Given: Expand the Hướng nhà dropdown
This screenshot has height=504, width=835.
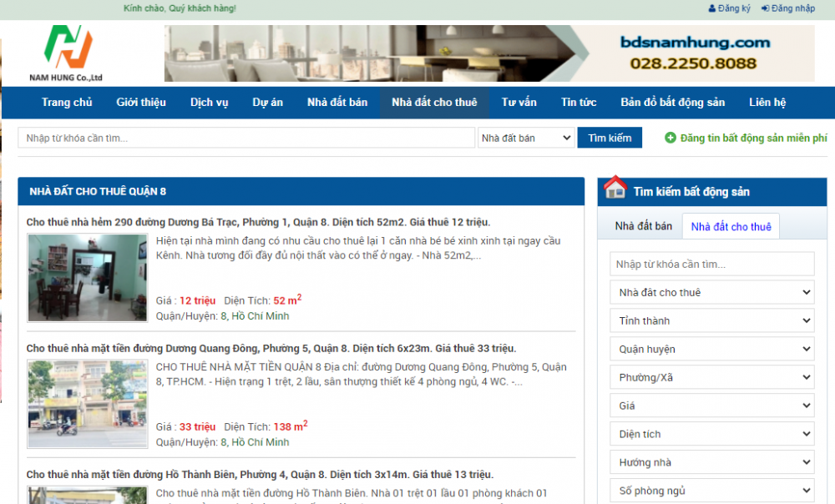Looking at the screenshot, I should [711, 462].
